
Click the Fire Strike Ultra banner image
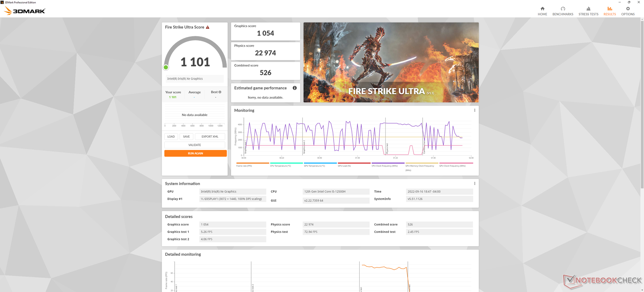click(x=391, y=62)
